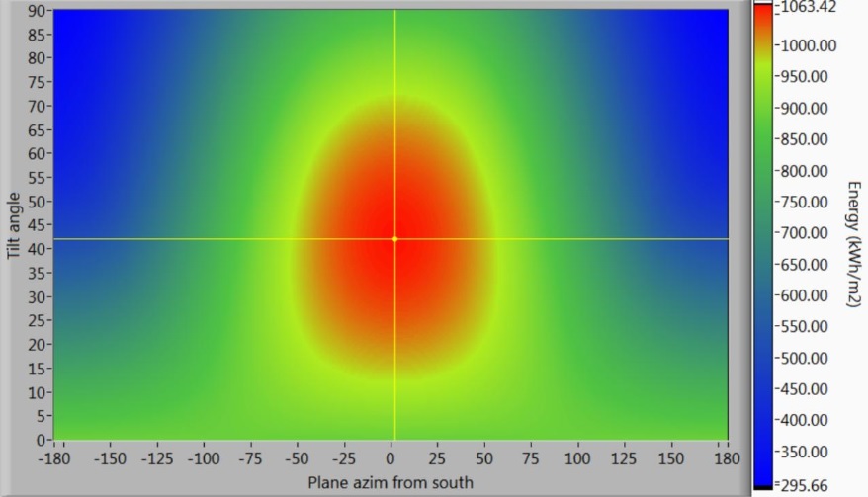Select the 0 tilt angle axis minimum
This screenshot has height=497, width=868.
click(x=41, y=440)
